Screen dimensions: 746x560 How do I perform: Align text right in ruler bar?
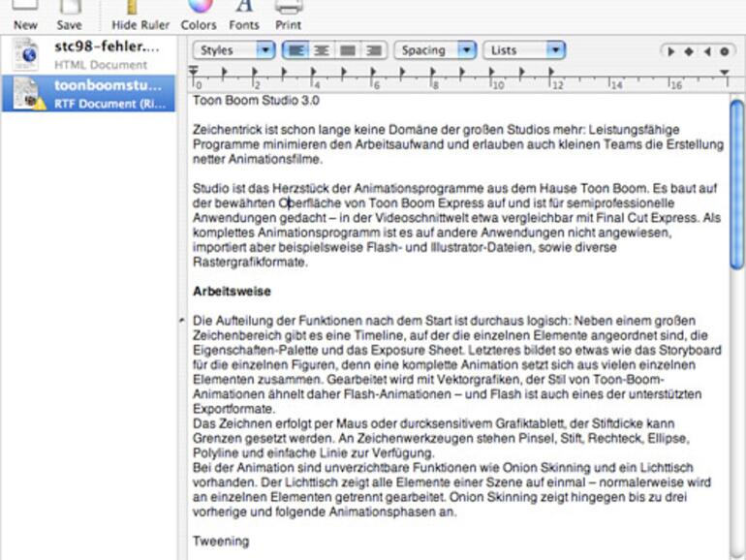pos(374,50)
